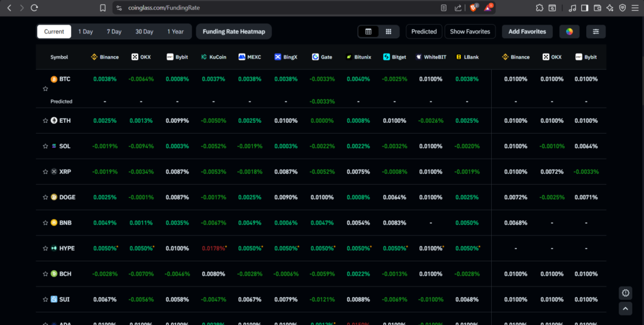644x325 pixels.
Task: Favorite ETH with its star icon
Action: pos(45,120)
